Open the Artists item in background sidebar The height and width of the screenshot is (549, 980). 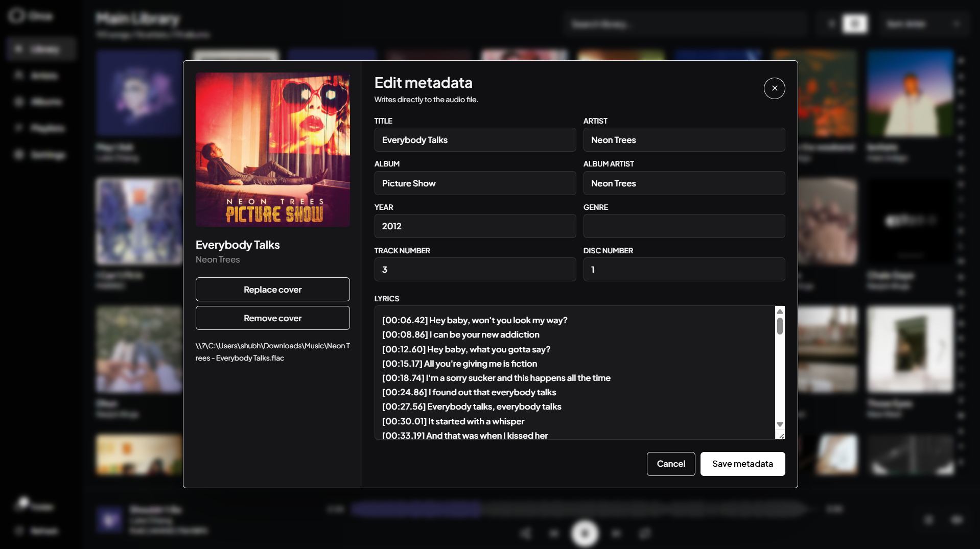point(42,76)
